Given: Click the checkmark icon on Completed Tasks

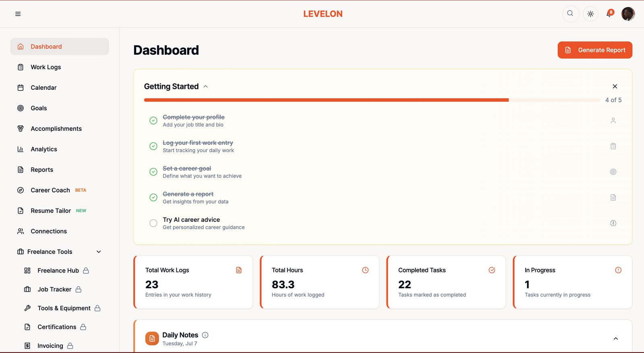Looking at the screenshot, I should point(492,270).
